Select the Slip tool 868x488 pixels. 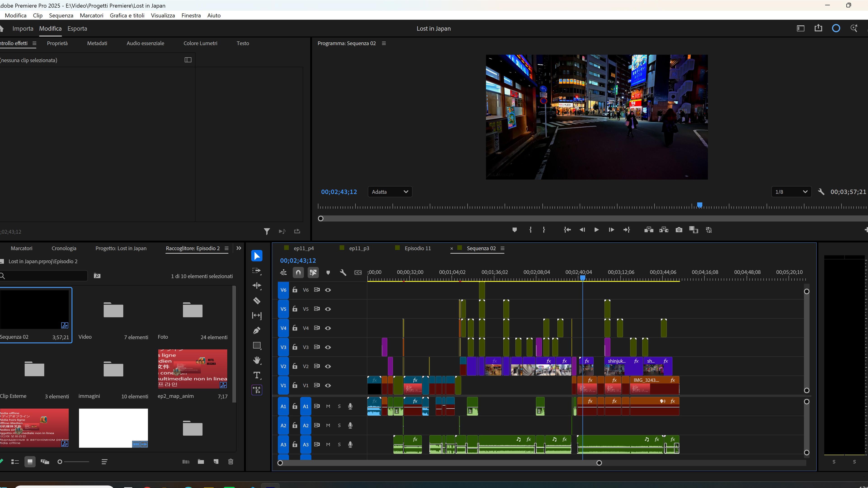point(257,316)
